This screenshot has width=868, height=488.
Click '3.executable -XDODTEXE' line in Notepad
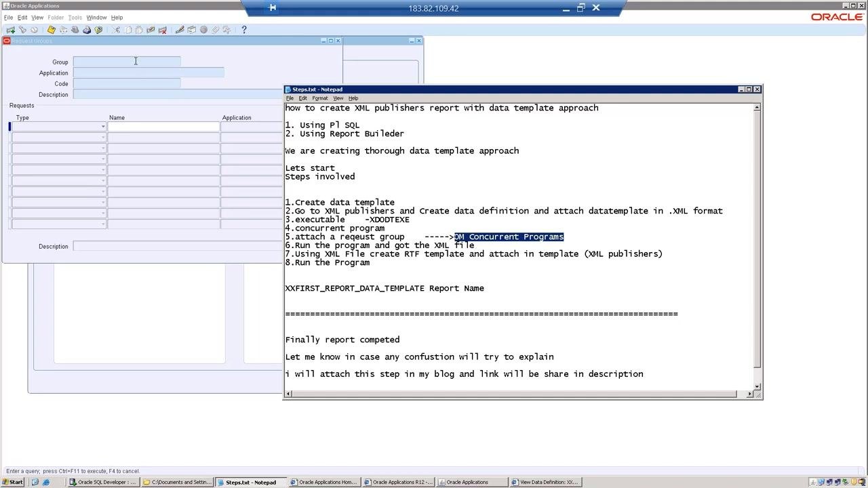(x=347, y=220)
